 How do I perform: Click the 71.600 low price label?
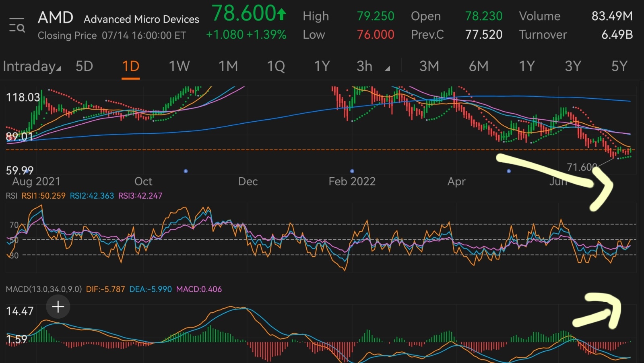tap(582, 167)
